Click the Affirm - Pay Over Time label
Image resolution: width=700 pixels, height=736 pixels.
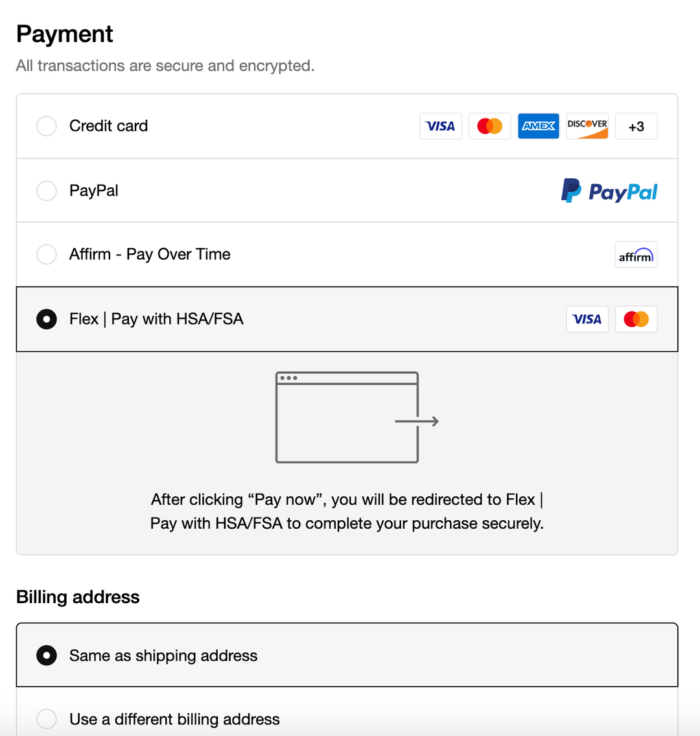click(150, 255)
